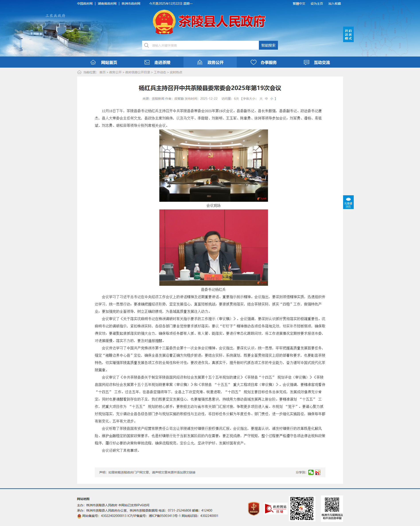Click the 智能搜索 search button
This screenshot has width=420, height=526.
(268, 45)
